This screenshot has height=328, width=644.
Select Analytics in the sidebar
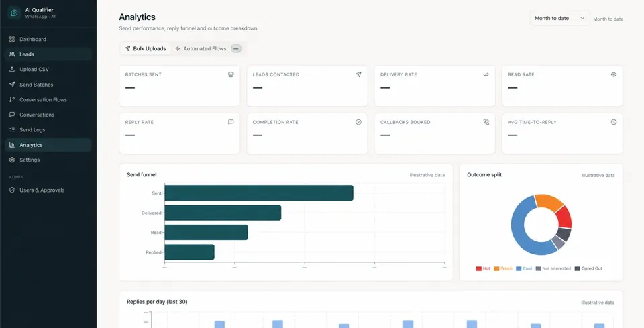[48, 145]
